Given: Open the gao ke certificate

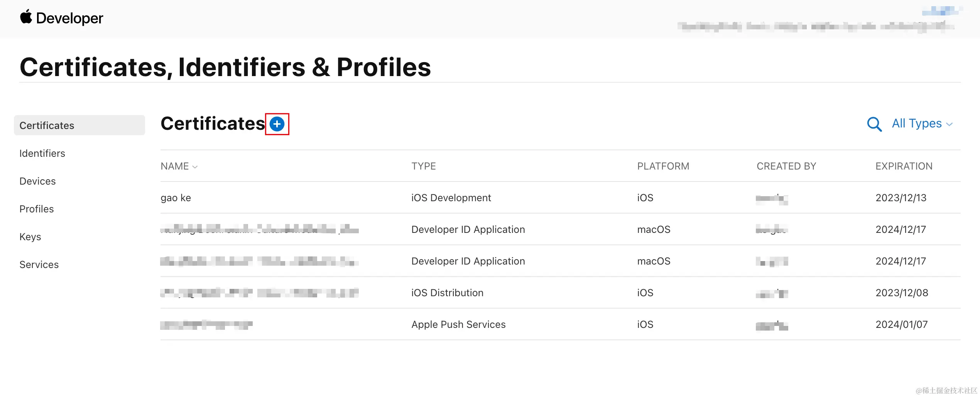Looking at the screenshot, I should [176, 197].
